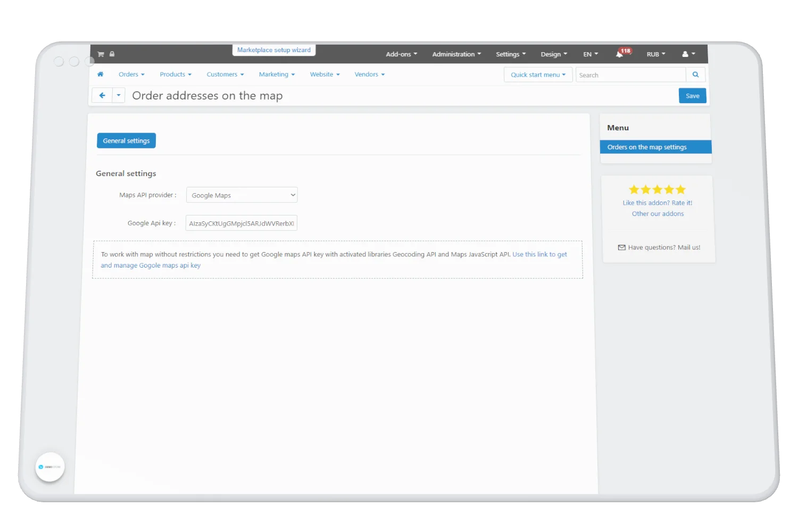The height and width of the screenshot is (532, 798).
Task: Open notifications bell with 118 badge
Action: coord(620,54)
